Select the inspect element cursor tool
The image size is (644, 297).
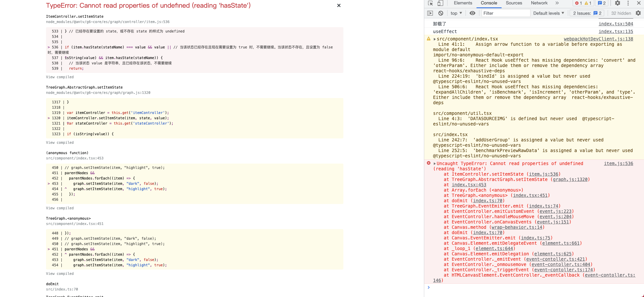430,3
